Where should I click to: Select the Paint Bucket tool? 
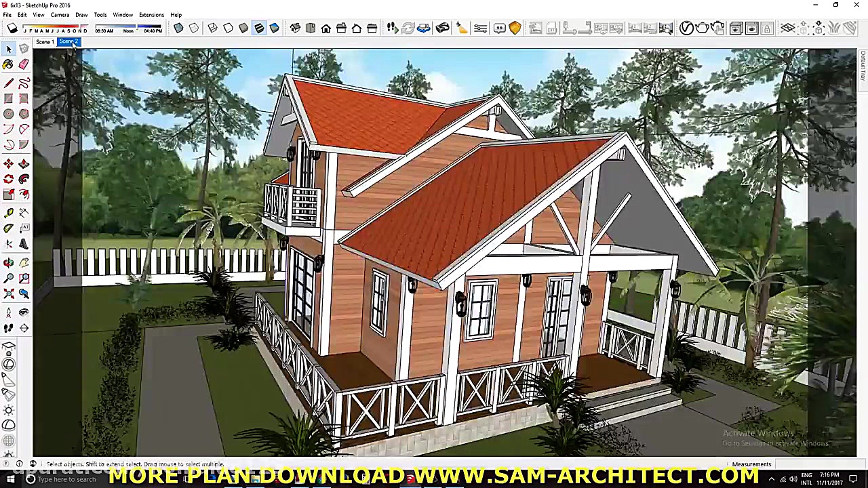pos(9,64)
